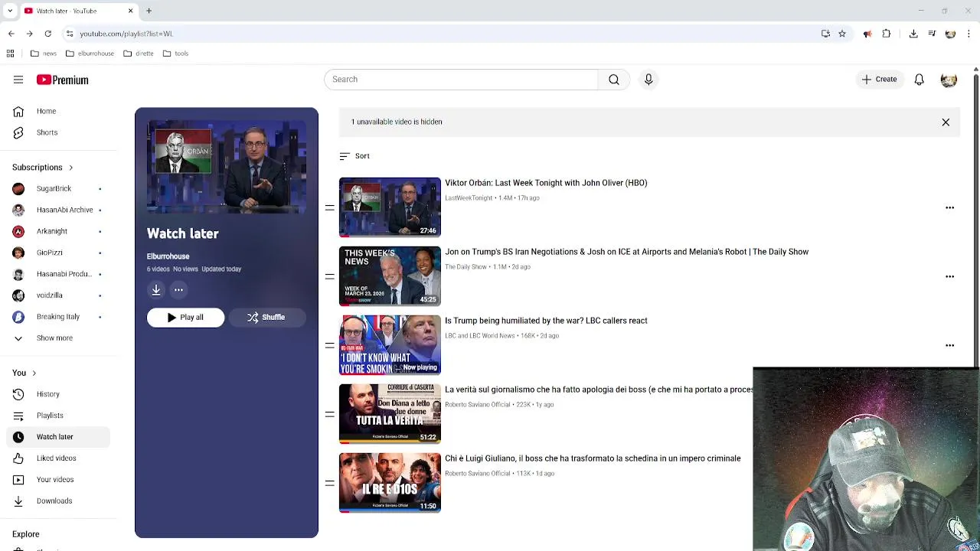Click the Play all button

tap(185, 318)
